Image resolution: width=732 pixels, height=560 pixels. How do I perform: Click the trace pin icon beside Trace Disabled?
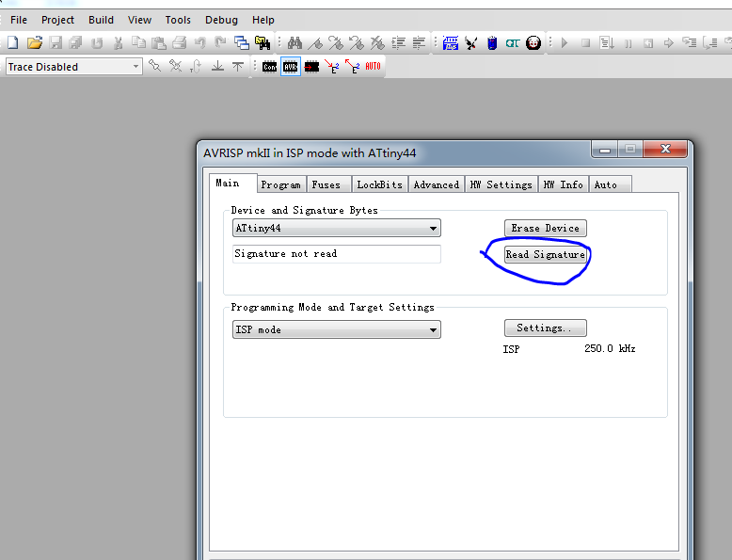coord(154,66)
